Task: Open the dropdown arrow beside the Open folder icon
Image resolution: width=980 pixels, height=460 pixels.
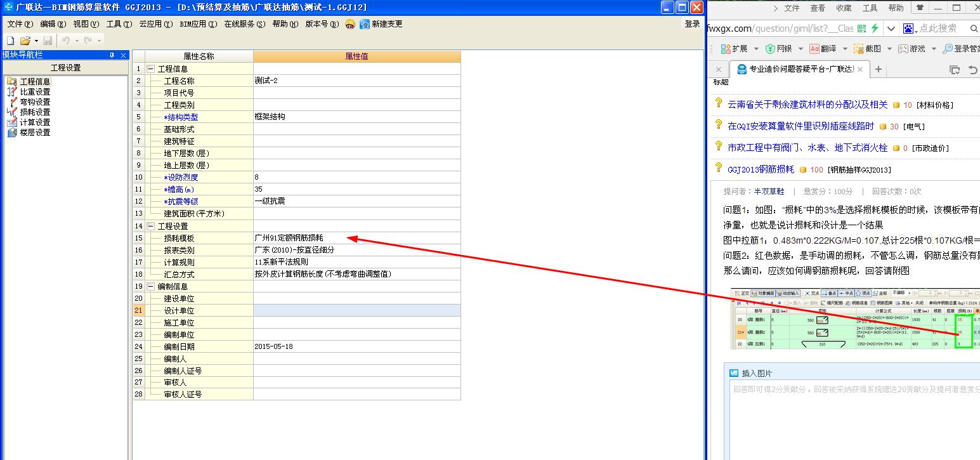Action: coord(36,41)
